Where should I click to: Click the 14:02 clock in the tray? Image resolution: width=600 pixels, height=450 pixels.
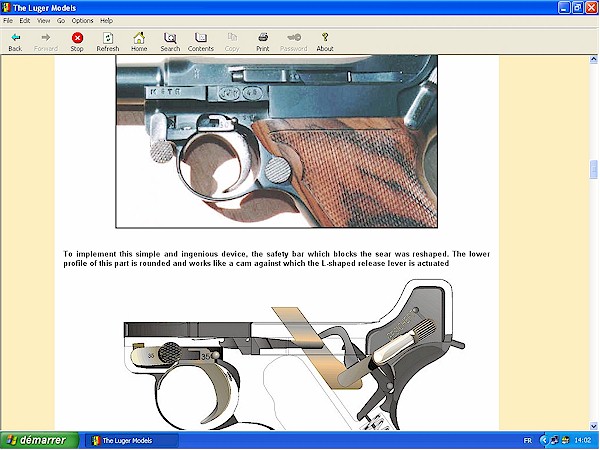pos(582,440)
